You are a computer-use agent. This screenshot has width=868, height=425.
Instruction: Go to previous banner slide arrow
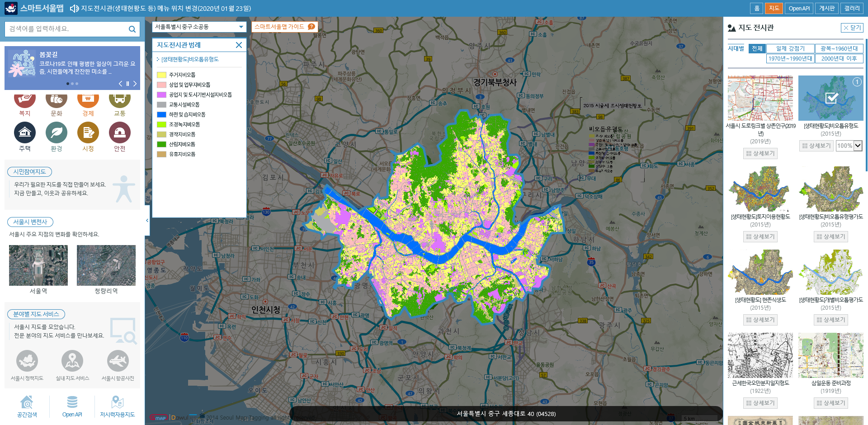coord(120,84)
